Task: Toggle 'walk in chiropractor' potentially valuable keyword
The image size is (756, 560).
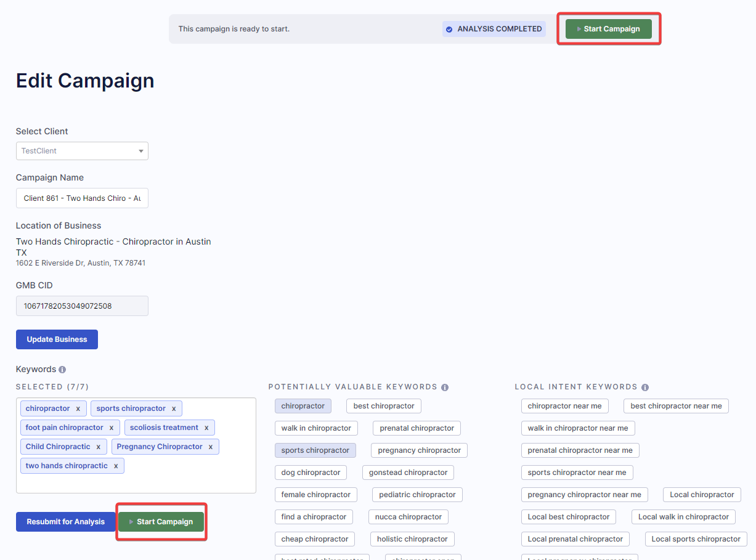Action: click(x=316, y=428)
